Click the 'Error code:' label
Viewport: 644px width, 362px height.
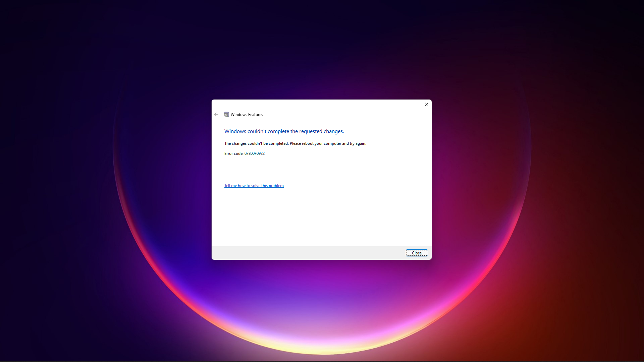click(234, 154)
